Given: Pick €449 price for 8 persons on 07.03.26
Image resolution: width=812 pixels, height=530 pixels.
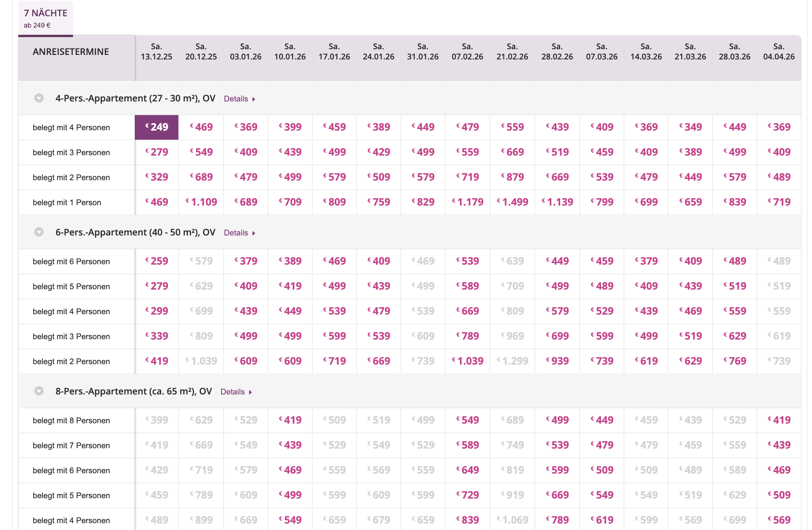Looking at the screenshot, I should [x=602, y=420].
